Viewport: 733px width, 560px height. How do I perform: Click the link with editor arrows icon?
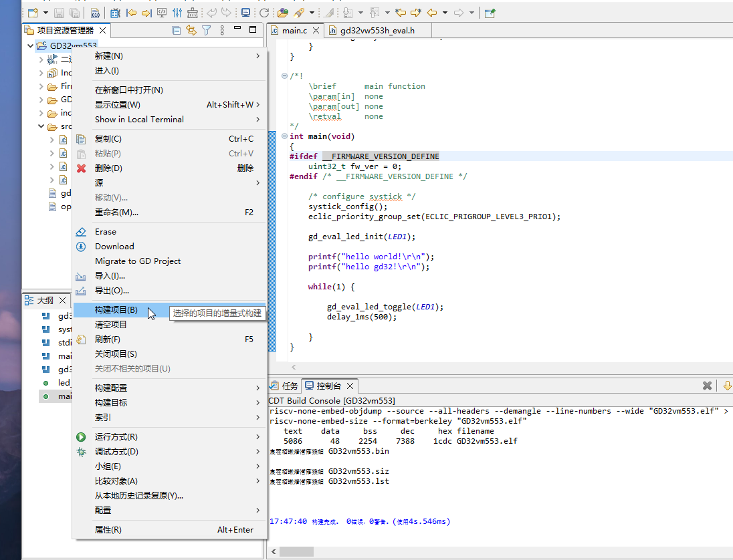click(x=191, y=30)
